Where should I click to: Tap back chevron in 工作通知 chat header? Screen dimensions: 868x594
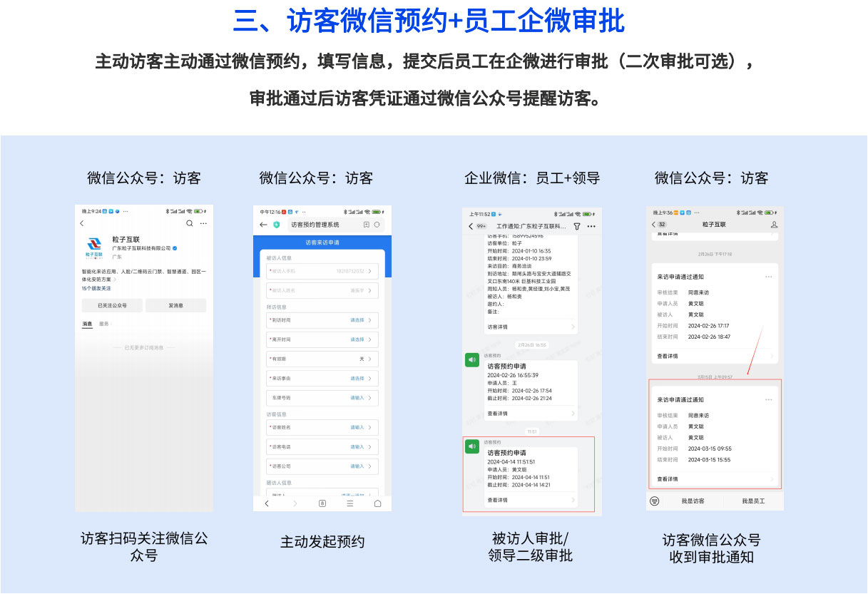coord(471,226)
